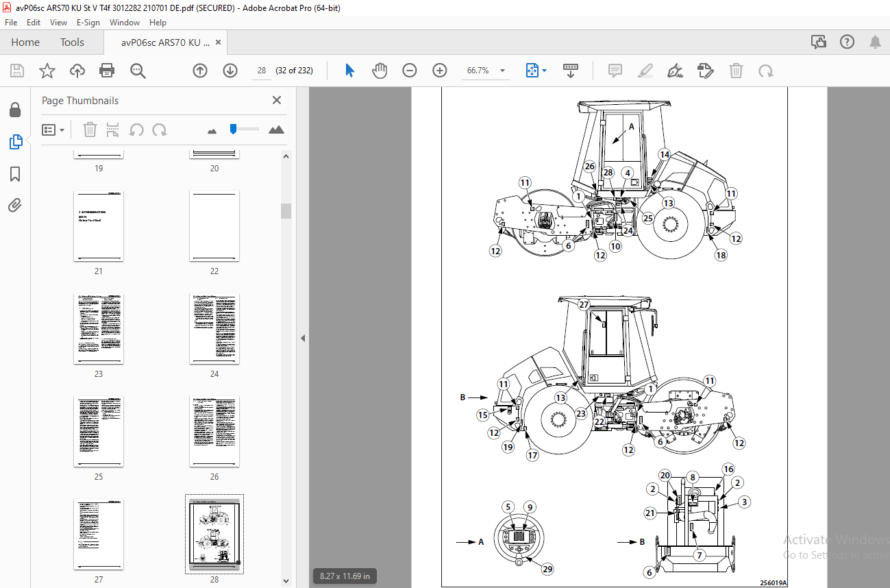Rotate thumbnails counterclockwise
890x588 pixels.
[x=136, y=130]
